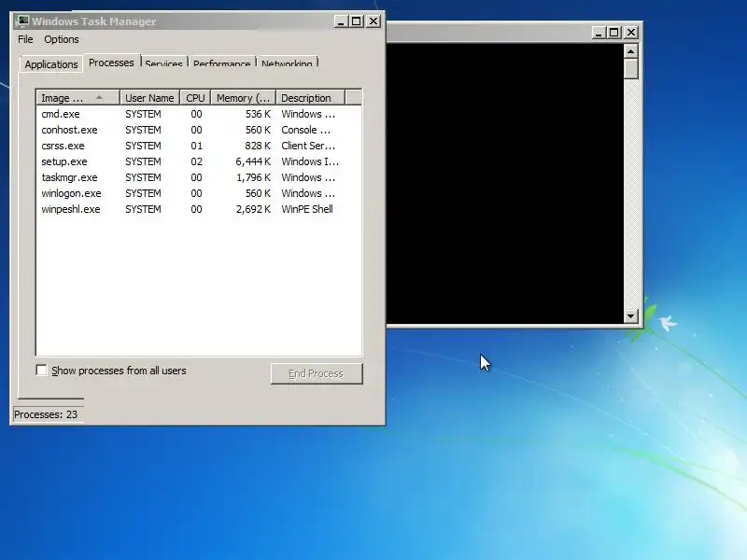Close the Windows Task Manager window
This screenshot has height=560, width=747.
click(373, 21)
